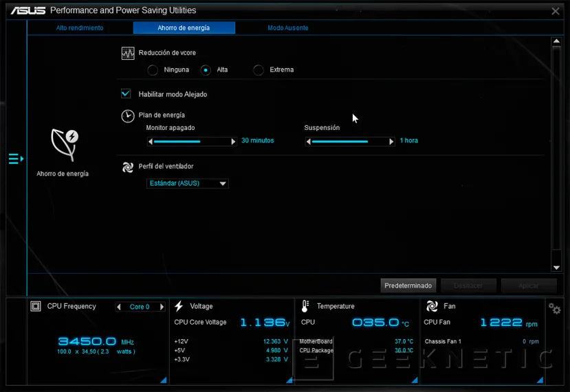The height and width of the screenshot is (392, 570).
Task: Expand the CPU Frequency panel corner triangle
Action: pyautogui.click(x=164, y=380)
